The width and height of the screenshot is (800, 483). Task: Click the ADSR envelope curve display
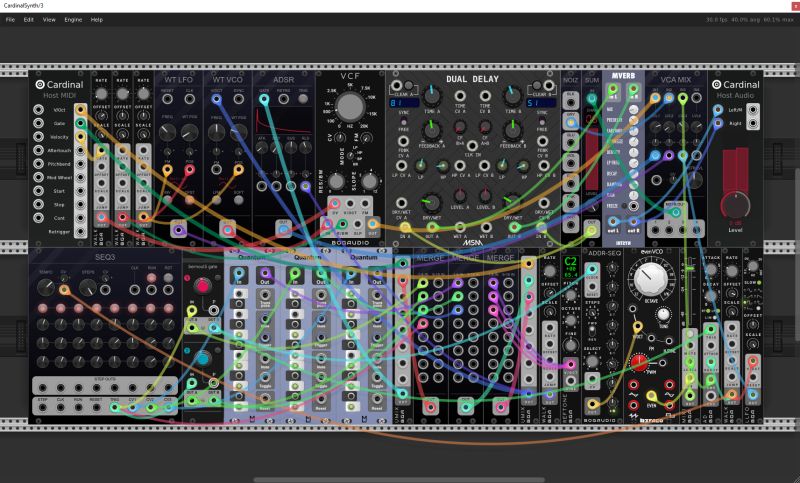point(283,122)
